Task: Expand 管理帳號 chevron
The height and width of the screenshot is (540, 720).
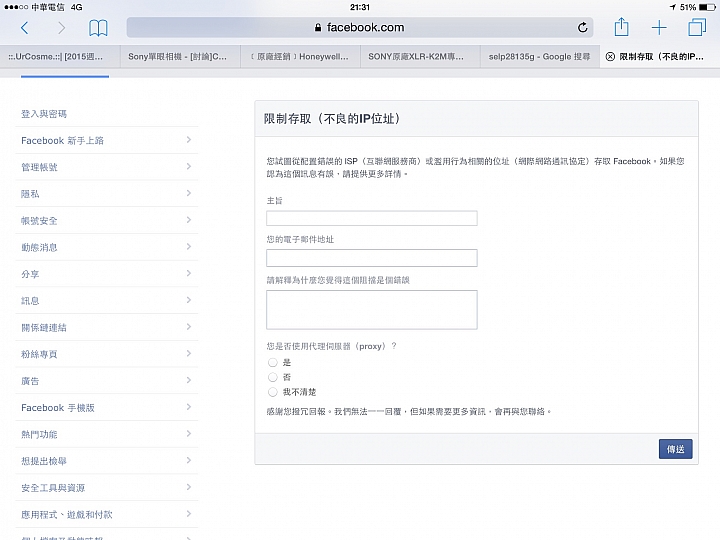Action: (189, 166)
